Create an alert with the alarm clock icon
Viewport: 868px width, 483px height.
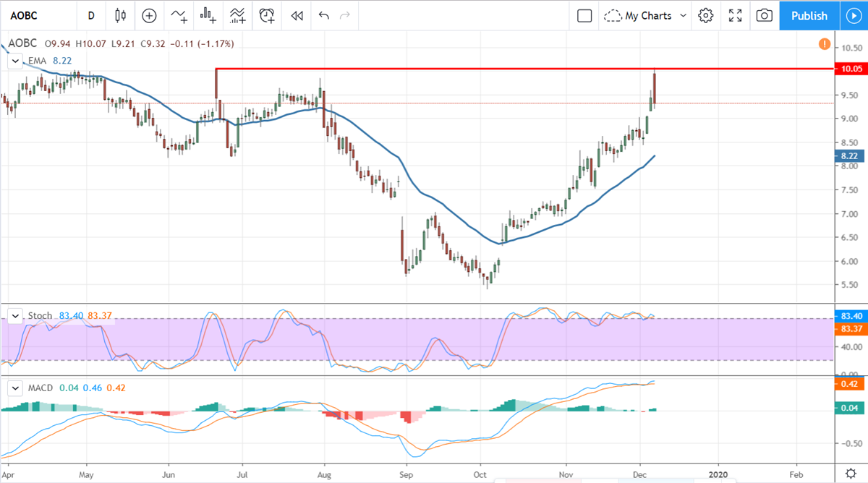coord(268,15)
